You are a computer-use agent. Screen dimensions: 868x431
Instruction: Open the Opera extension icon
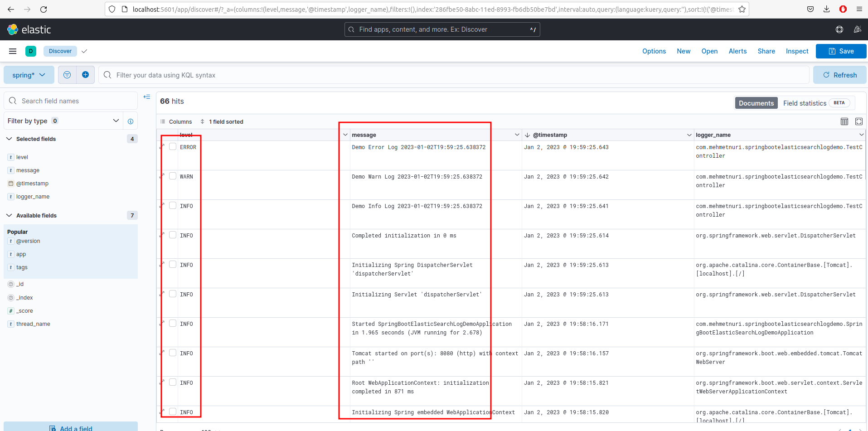point(843,9)
